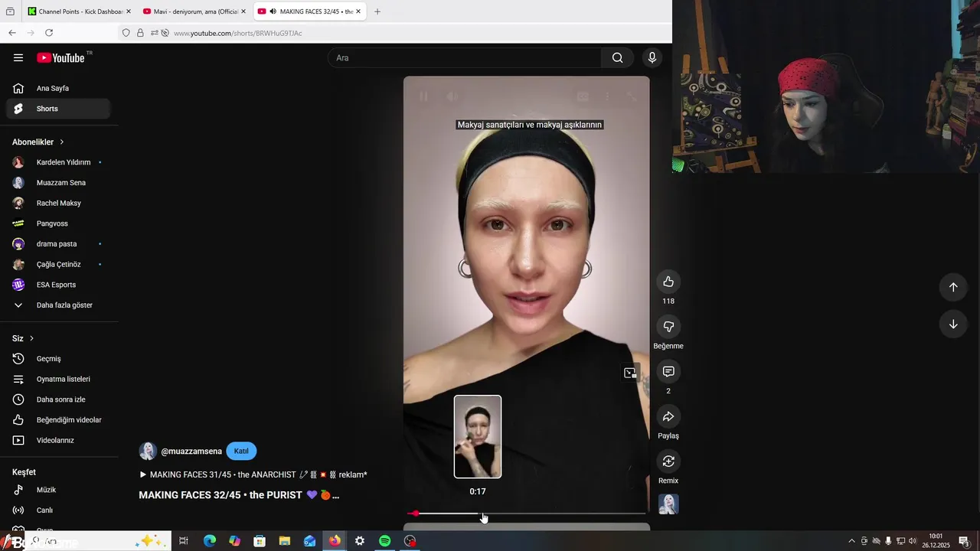Expand the MAKING FACES 32/45 title
The height and width of the screenshot is (551, 980).
(239, 495)
